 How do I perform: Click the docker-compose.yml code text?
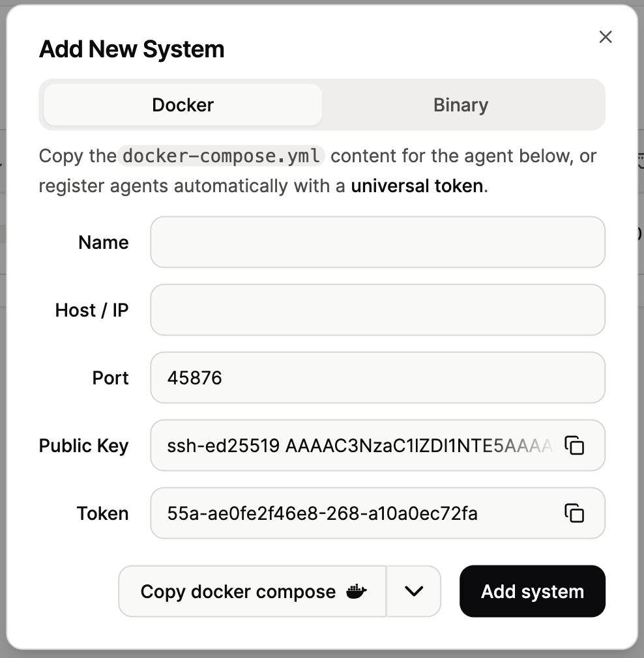[x=222, y=156]
